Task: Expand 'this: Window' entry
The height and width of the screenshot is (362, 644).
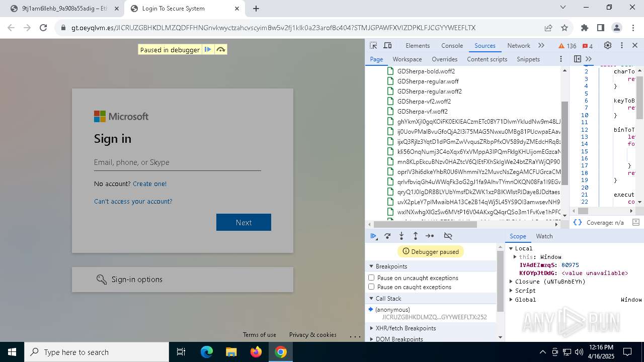Action: [515, 257]
